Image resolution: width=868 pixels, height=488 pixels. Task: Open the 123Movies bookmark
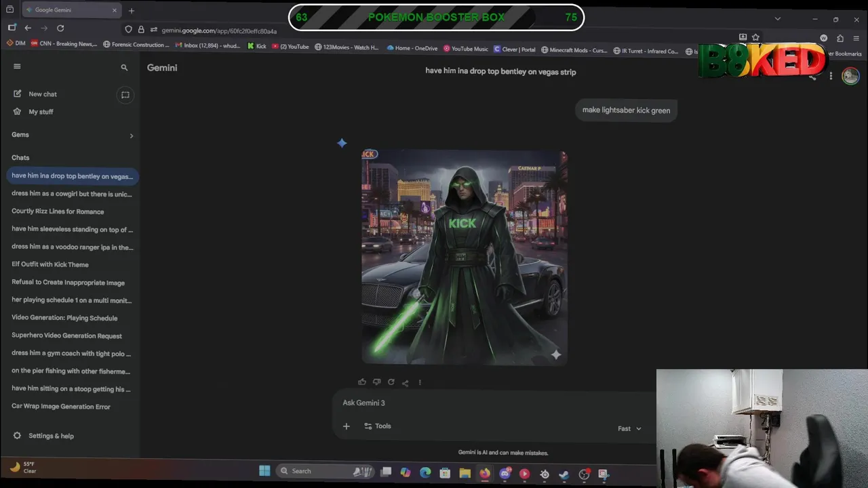347,47
